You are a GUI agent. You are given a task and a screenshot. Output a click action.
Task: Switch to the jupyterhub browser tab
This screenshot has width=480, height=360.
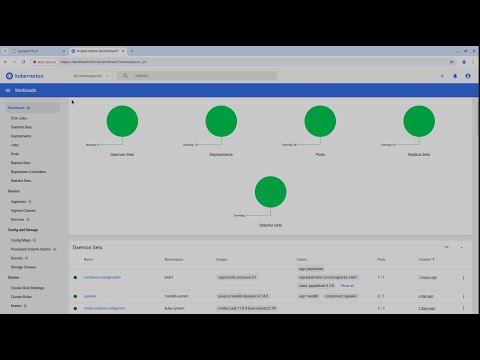(37, 51)
